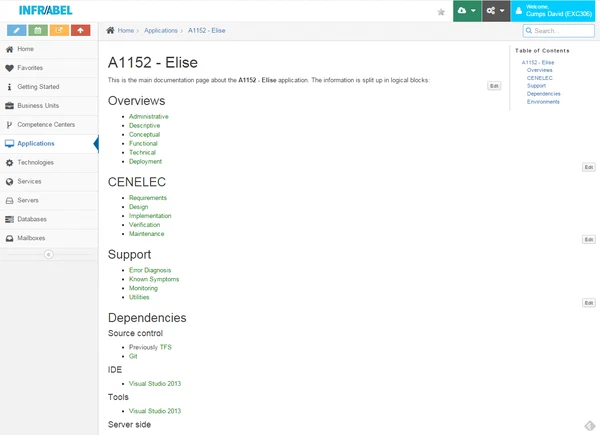Image resolution: width=600 pixels, height=435 pixels.
Task: Open Visual Studio 2013 link under Tools
Action: [155, 411]
